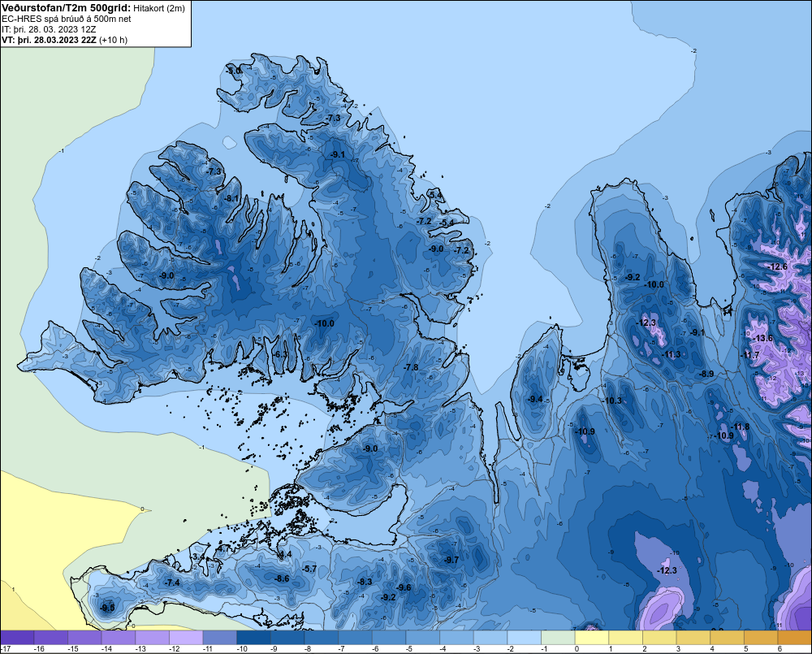Click the -8.3 temperature value
This screenshot has width=812, height=654.
(x=365, y=582)
